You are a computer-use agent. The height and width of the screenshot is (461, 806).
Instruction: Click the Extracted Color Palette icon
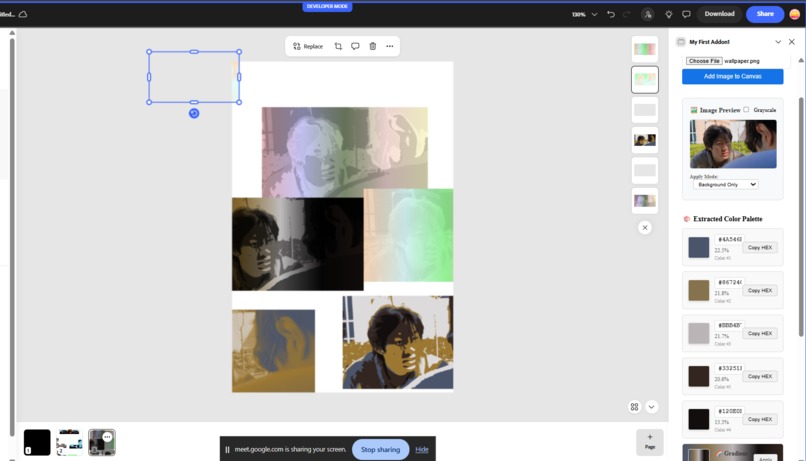686,219
